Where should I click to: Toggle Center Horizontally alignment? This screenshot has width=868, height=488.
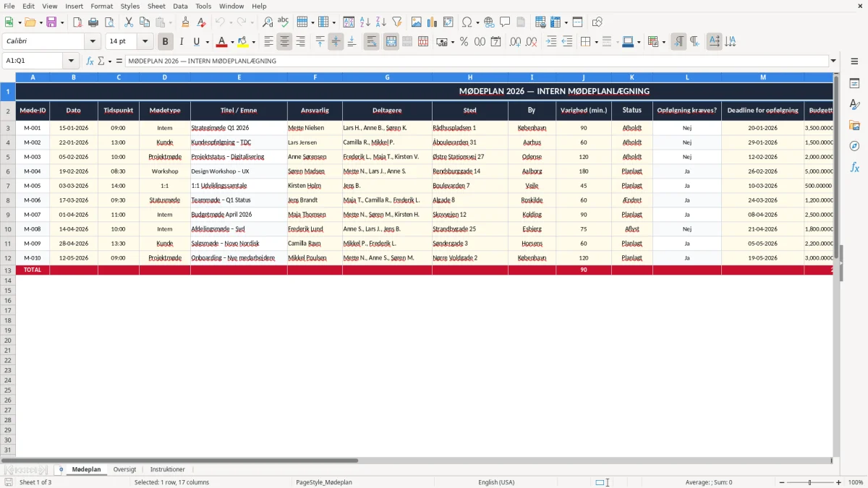tap(284, 42)
